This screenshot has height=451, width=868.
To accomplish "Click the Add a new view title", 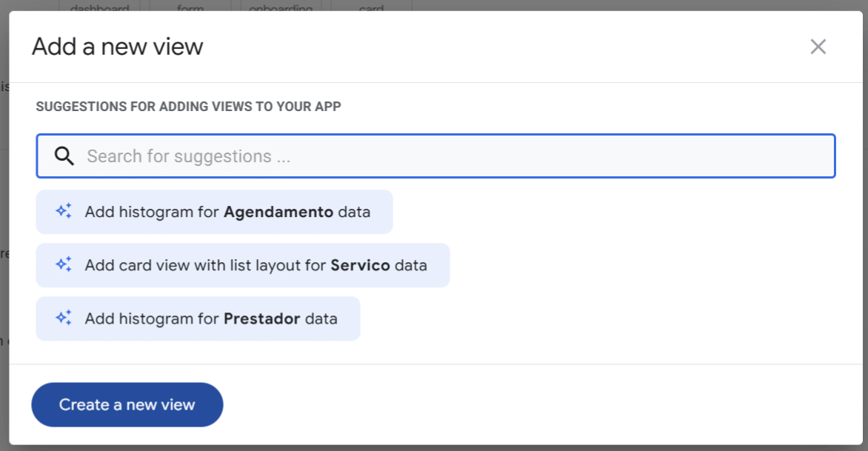I will click(x=117, y=47).
